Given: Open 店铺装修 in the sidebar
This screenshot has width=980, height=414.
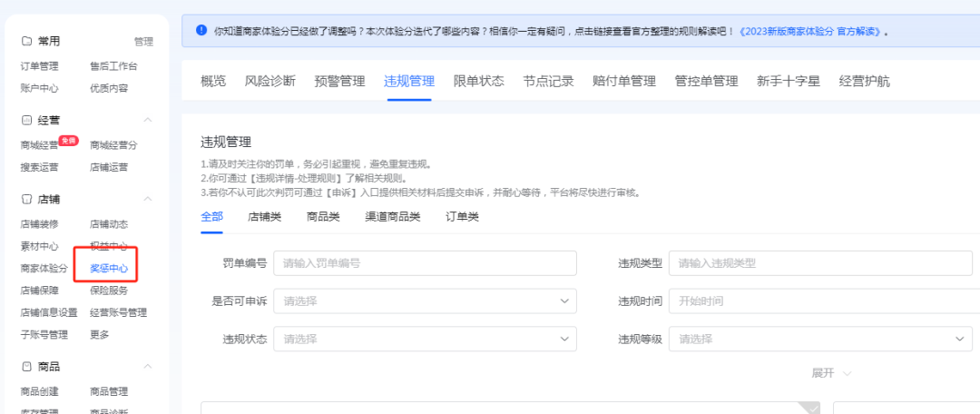Looking at the screenshot, I should point(39,224).
